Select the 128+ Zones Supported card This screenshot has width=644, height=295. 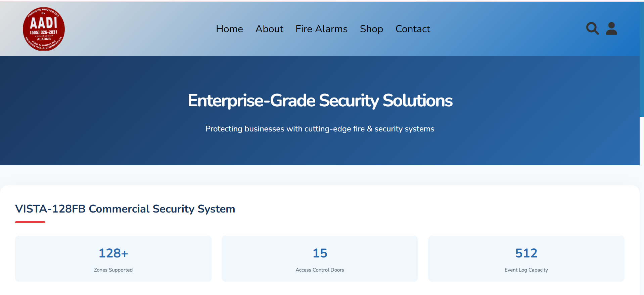pos(113,258)
